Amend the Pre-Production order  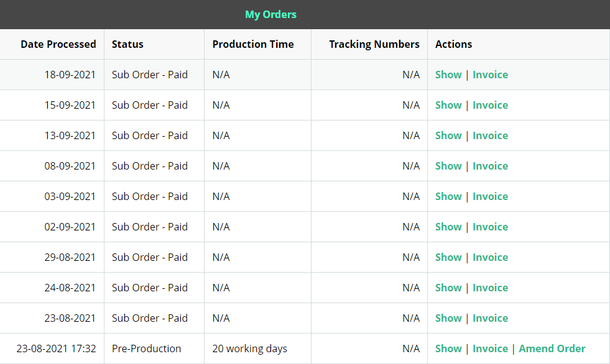tap(552, 348)
